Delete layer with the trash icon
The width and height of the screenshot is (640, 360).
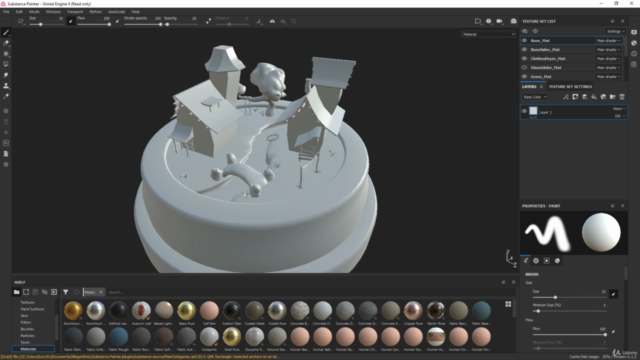pyautogui.click(x=622, y=97)
